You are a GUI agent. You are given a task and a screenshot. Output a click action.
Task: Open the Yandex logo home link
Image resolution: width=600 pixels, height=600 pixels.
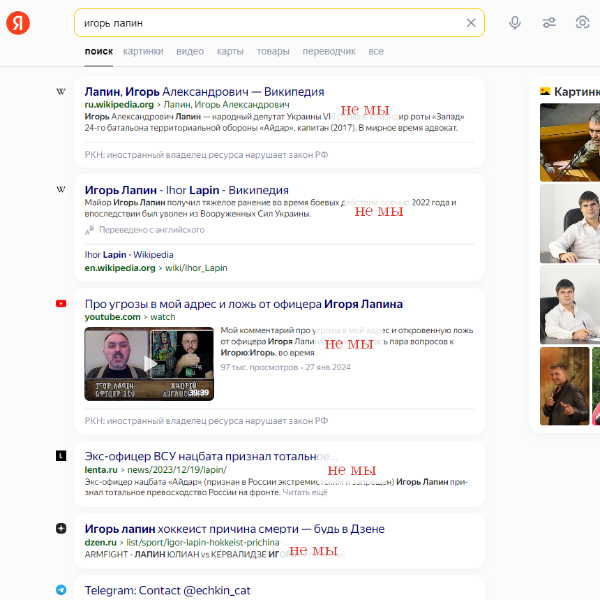18,23
